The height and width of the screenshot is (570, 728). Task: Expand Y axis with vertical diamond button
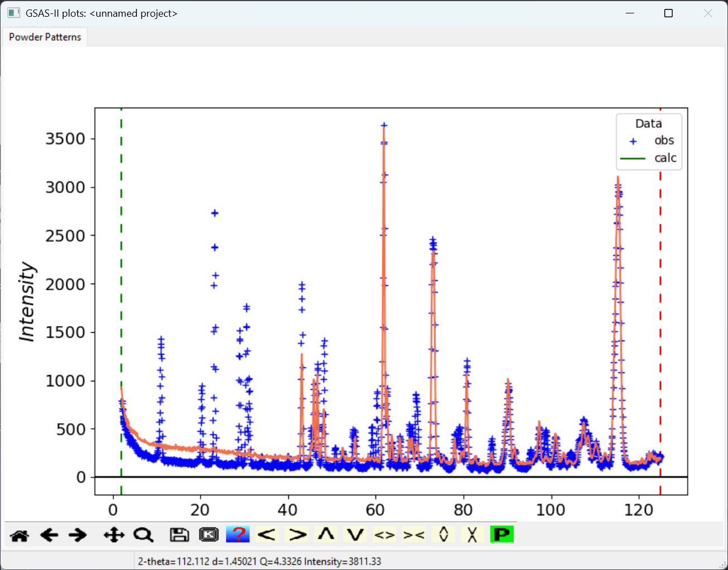point(444,534)
